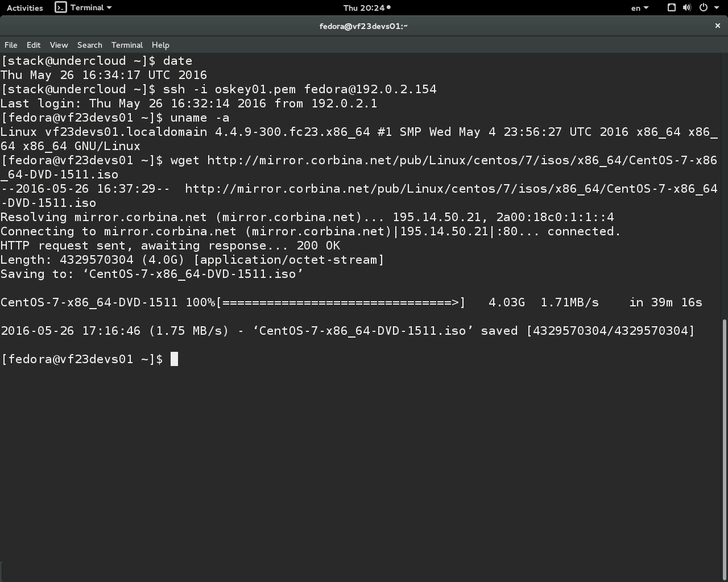
Task: Click the window title fedora@vf23devs01:~
Action: pyautogui.click(x=363, y=26)
